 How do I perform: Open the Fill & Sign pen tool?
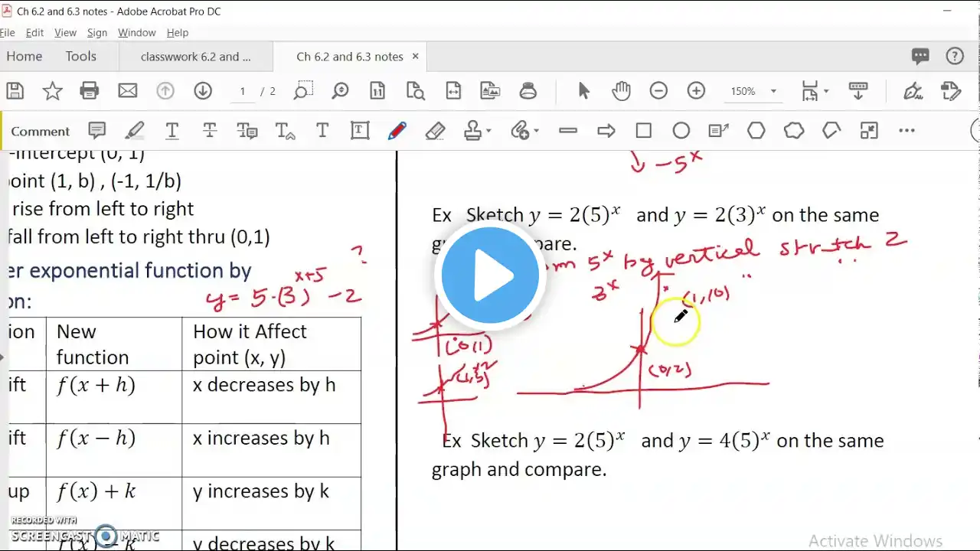(913, 91)
